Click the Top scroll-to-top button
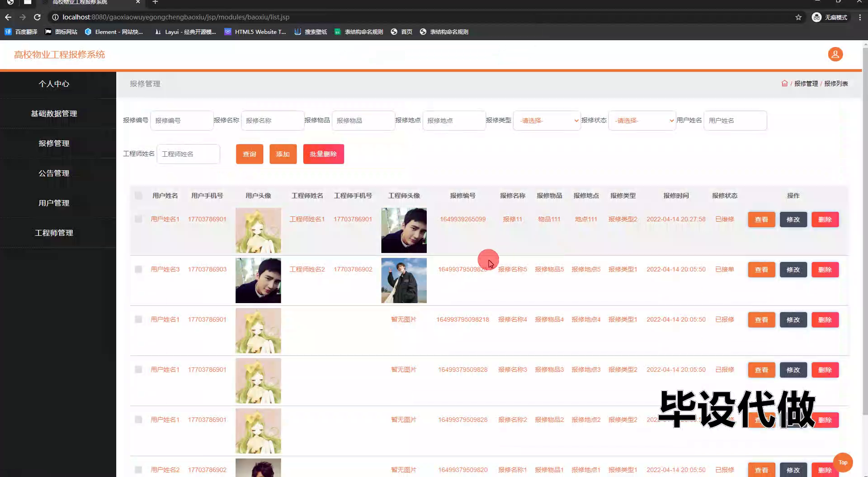 843,462
